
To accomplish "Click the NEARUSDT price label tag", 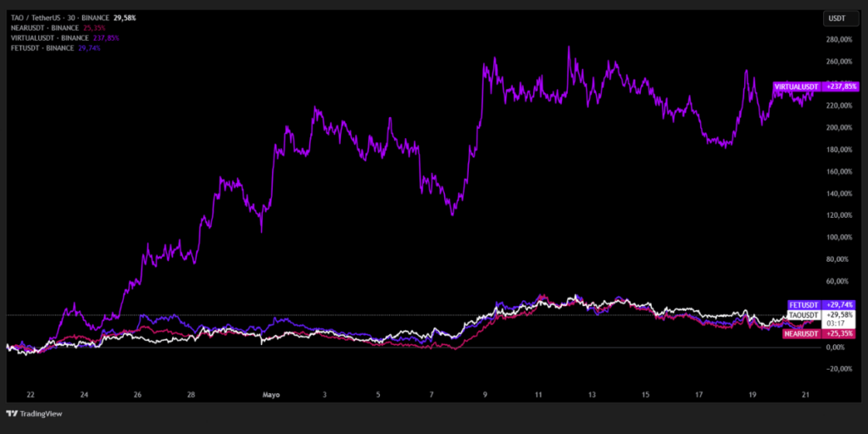I will (802, 334).
